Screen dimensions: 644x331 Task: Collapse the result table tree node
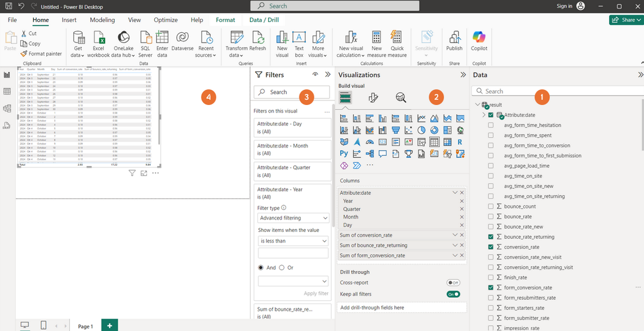477,104
